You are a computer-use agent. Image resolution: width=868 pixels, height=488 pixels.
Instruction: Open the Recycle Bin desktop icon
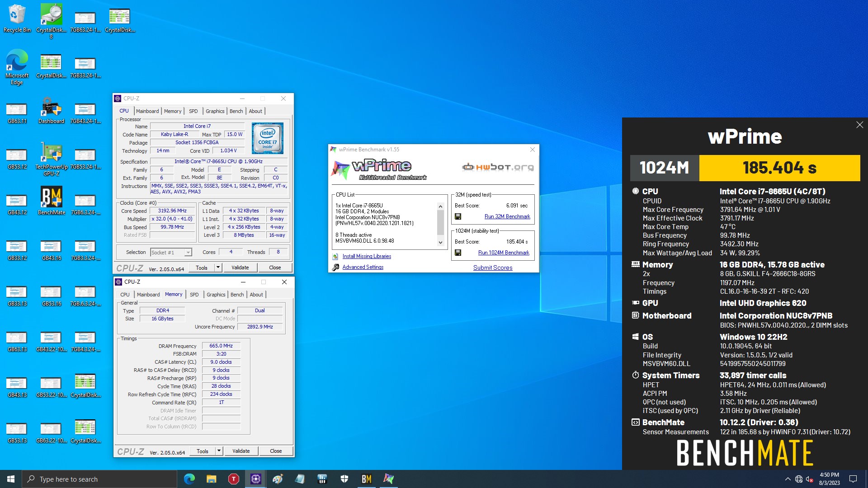pyautogui.click(x=17, y=18)
